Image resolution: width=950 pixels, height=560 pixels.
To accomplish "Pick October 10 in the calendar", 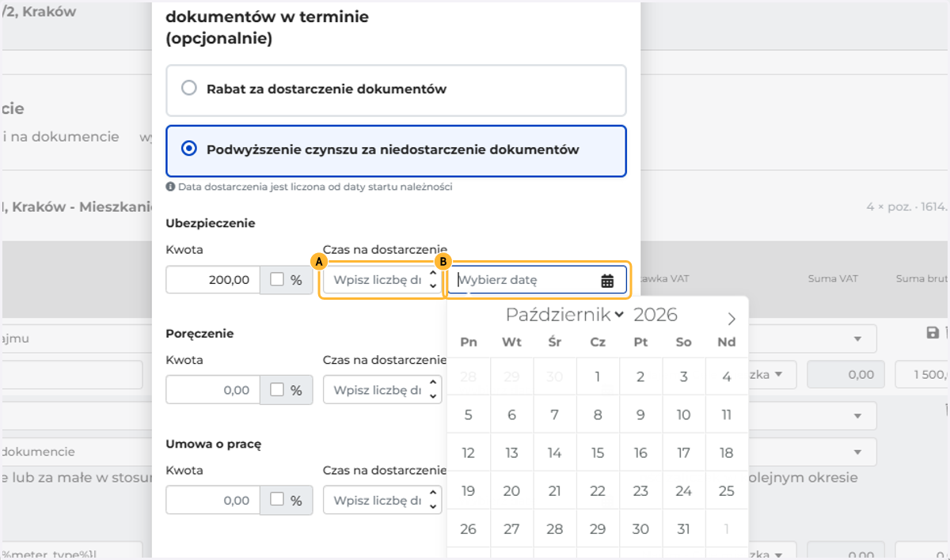I will click(x=684, y=415).
